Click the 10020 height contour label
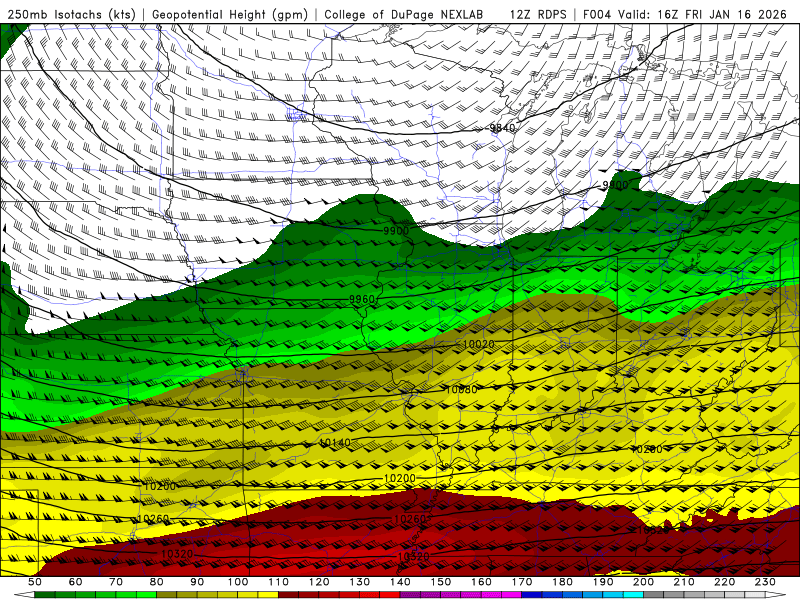800x600 pixels. 478,344
